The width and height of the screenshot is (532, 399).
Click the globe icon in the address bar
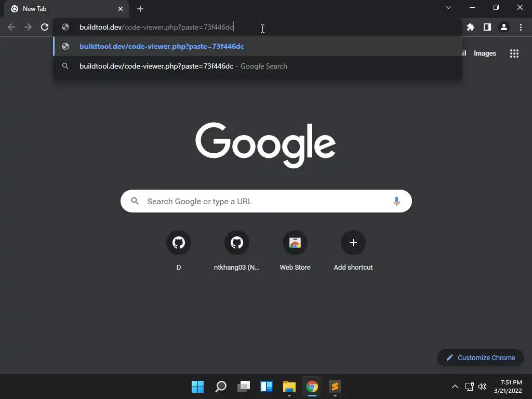[x=65, y=27]
